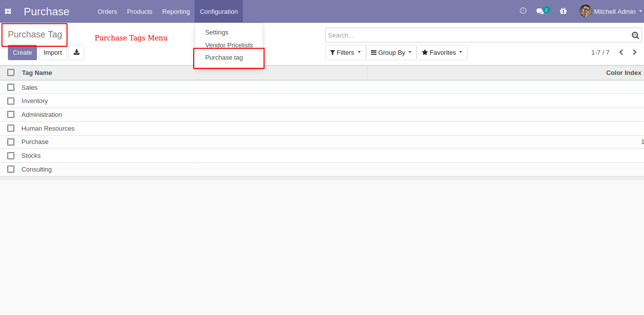The width and height of the screenshot is (644, 315).
Task: Click the Create button
Action: (x=22, y=52)
